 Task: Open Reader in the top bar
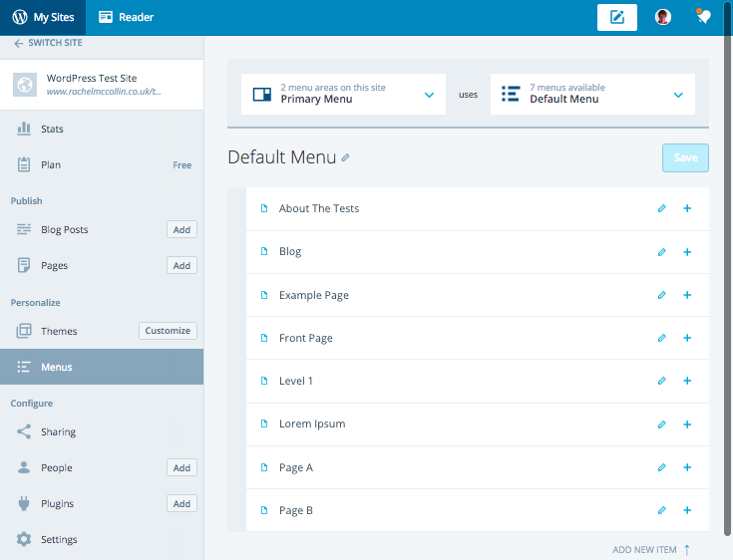coord(127,17)
